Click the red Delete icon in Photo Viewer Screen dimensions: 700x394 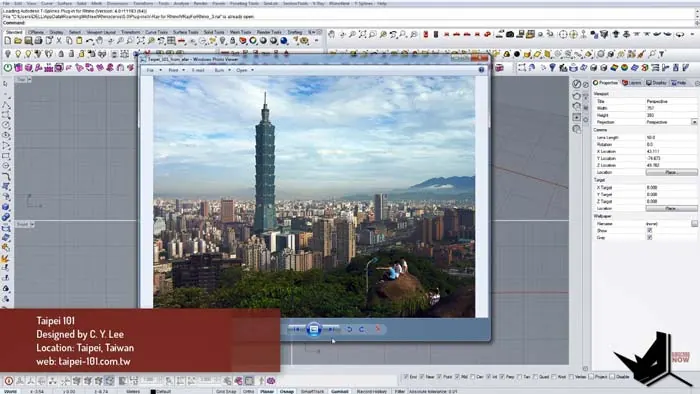point(378,329)
